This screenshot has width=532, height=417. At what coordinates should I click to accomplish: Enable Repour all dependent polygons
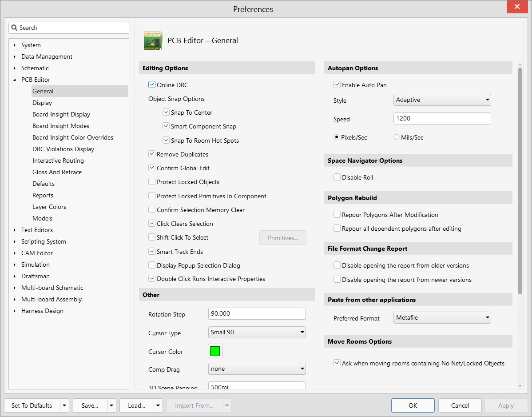click(337, 228)
